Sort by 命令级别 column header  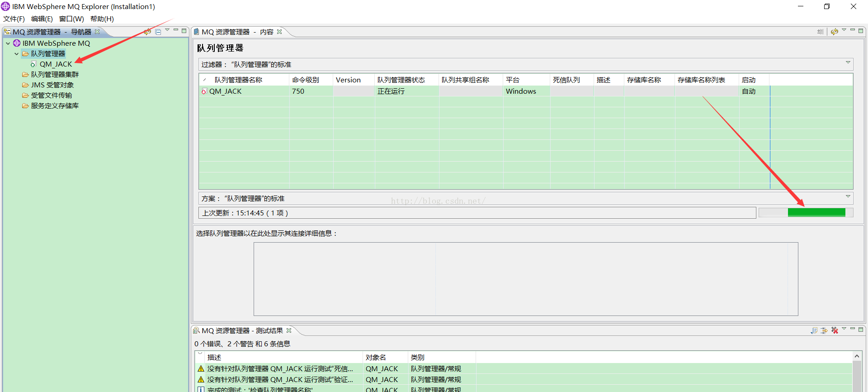pyautogui.click(x=311, y=80)
